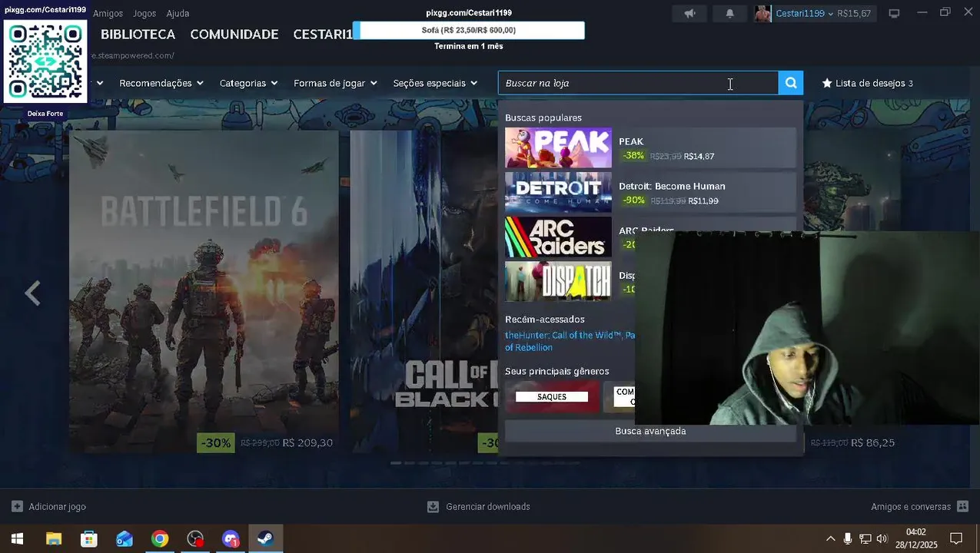Viewport: 980px width, 553px height.
Task: Open the Steam announcements megaphone icon
Action: 690,13
